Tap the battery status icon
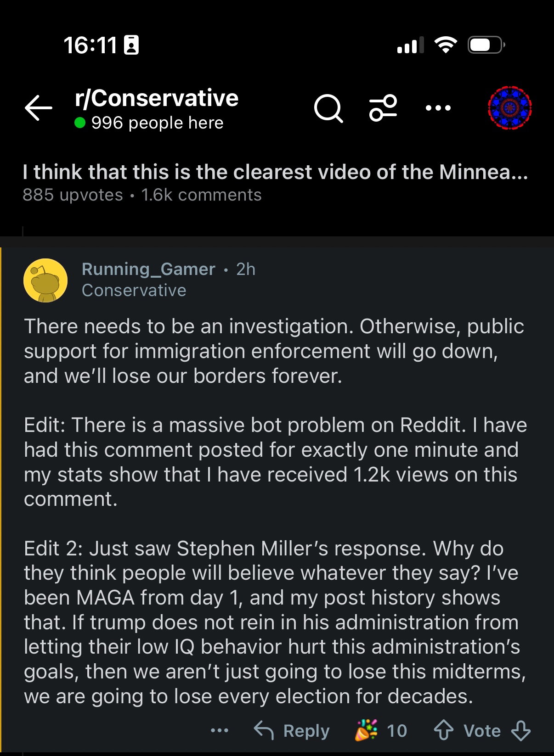 click(x=486, y=45)
